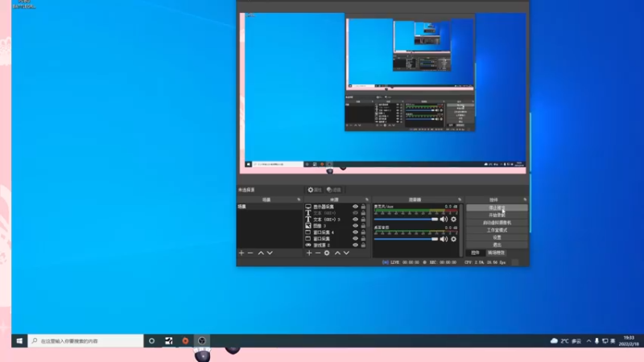Open OBS 设置 settings button
The image size is (644, 362).
497,237
